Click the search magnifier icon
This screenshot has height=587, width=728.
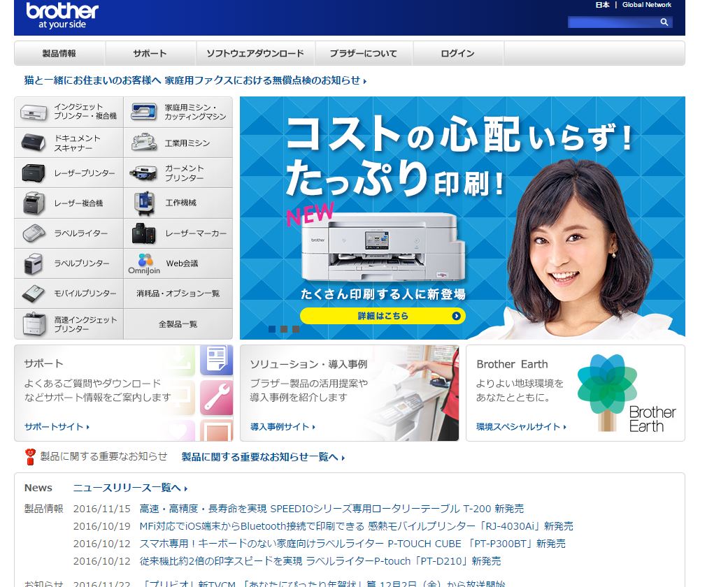(664, 22)
